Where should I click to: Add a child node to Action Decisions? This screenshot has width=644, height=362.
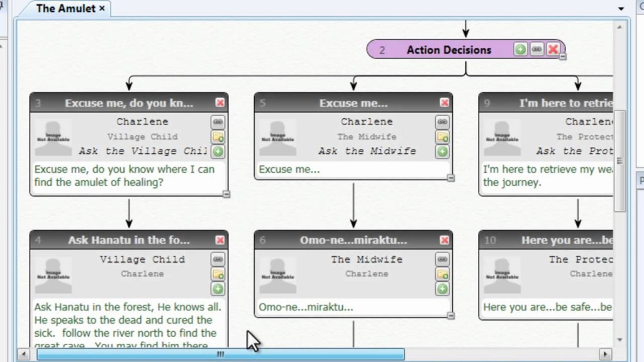click(520, 50)
